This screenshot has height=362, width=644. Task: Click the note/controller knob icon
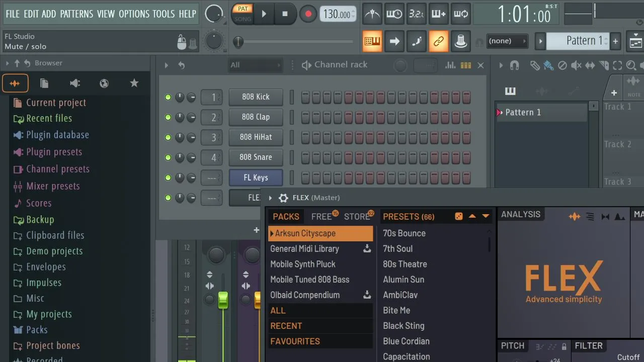tap(460, 41)
